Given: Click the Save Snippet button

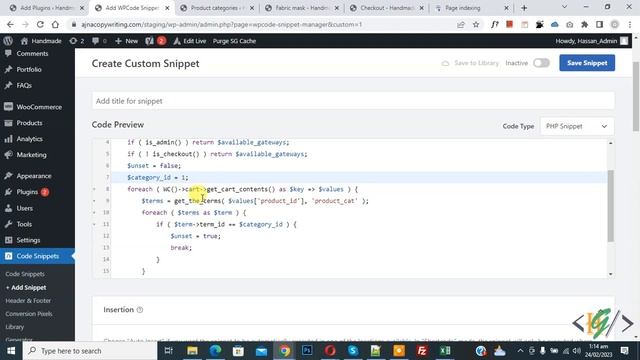Looking at the screenshot, I should [587, 63].
